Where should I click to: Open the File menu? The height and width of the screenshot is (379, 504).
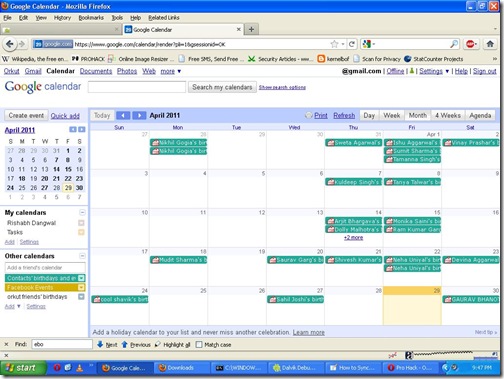[7, 18]
